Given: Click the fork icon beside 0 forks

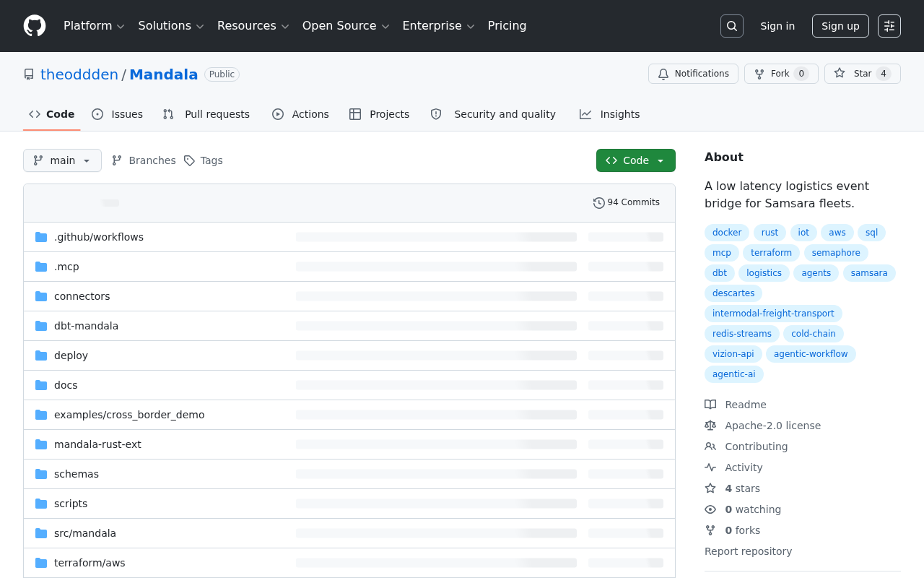Looking at the screenshot, I should coord(710,530).
